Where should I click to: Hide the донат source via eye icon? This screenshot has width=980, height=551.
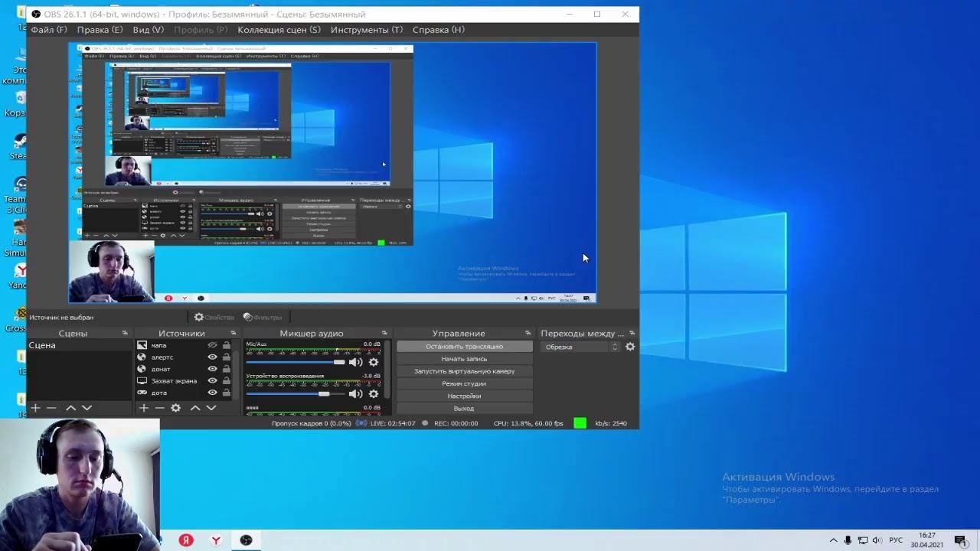coord(212,369)
